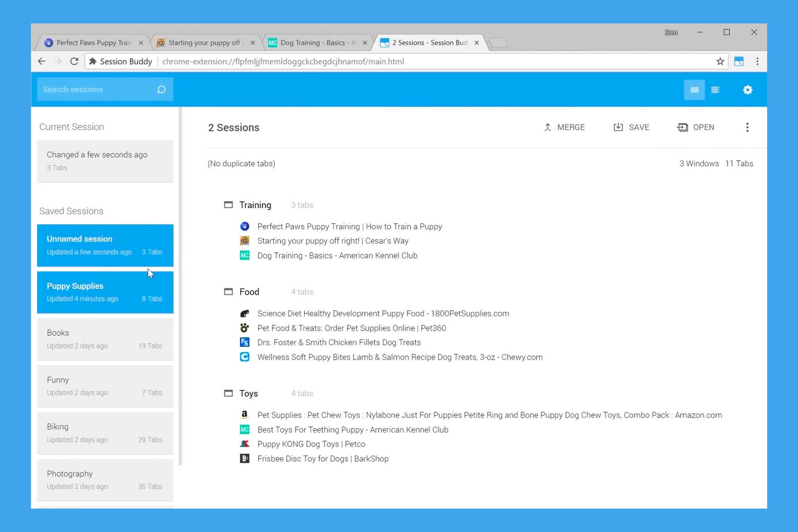Open the Session Buddy settings gear
The height and width of the screenshot is (532, 798).
click(x=747, y=90)
